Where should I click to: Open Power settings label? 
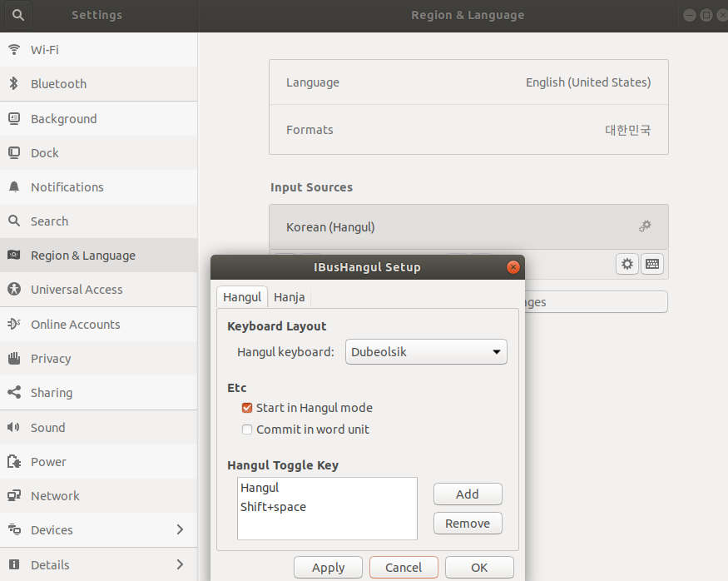click(48, 462)
